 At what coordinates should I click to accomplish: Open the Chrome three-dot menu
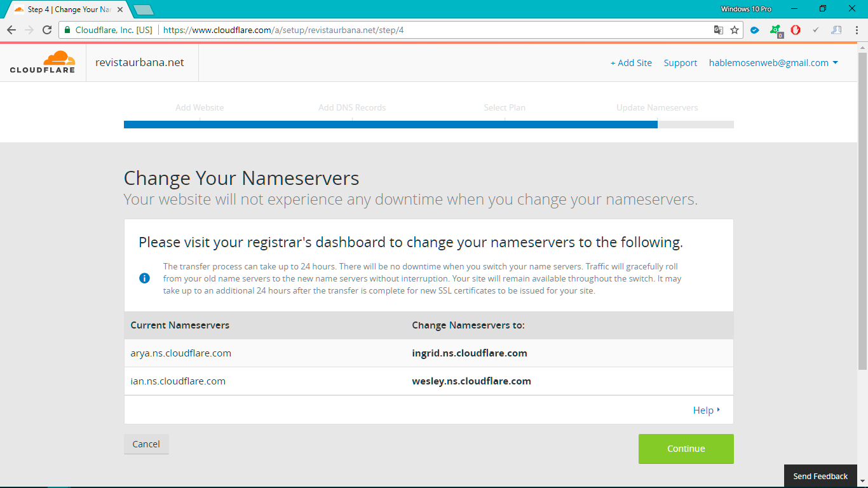click(x=857, y=30)
